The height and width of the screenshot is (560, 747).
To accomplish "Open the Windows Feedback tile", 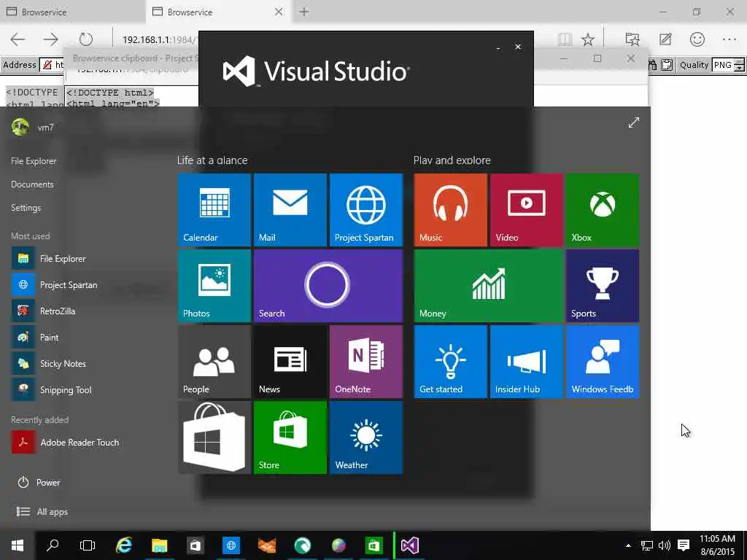I will 602,362.
